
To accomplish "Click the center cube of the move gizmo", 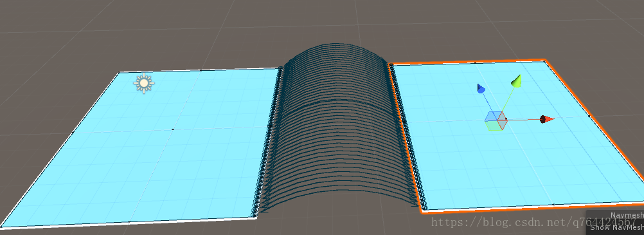I will pos(496,121).
